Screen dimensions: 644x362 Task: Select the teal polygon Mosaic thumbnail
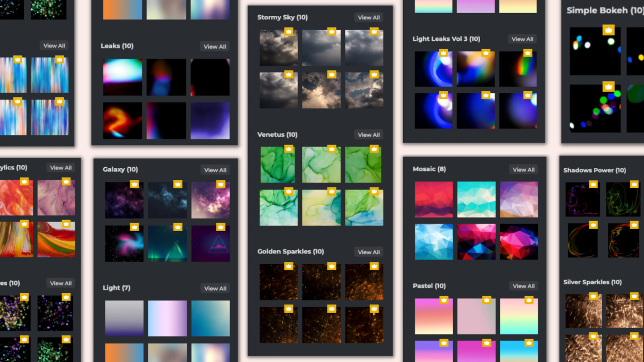[x=476, y=199]
